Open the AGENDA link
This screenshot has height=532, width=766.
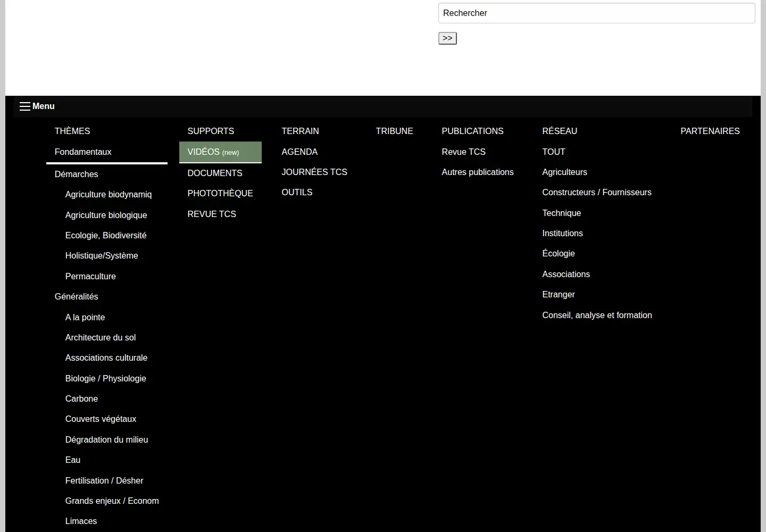pyautogui.click(x=299, y=152)
